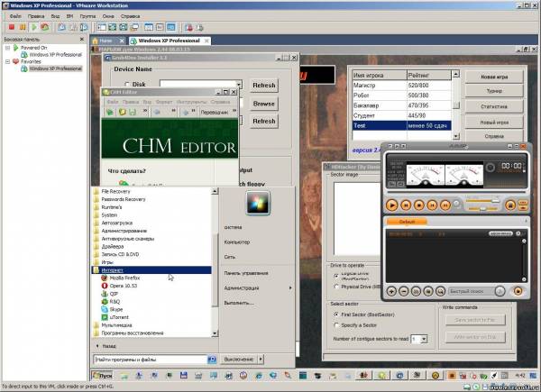Open the Справка menu in VMware
This screenshot has height=392, width=541.
130,16
